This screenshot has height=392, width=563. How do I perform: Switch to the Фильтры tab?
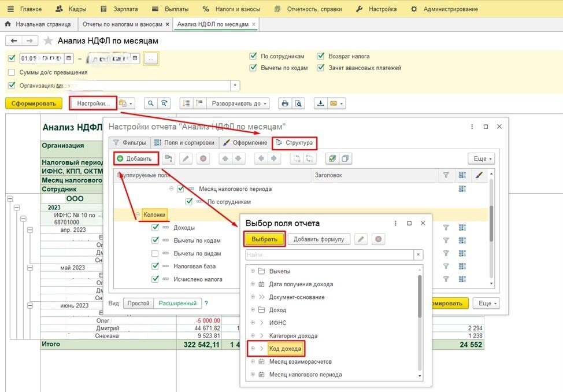tap(129, 143)
